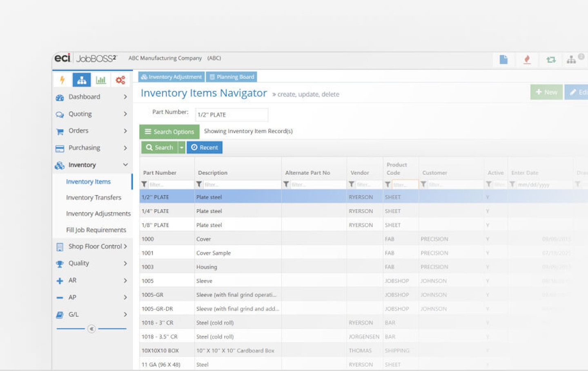Click the Quoting speech bubble icon

[60, 115]
